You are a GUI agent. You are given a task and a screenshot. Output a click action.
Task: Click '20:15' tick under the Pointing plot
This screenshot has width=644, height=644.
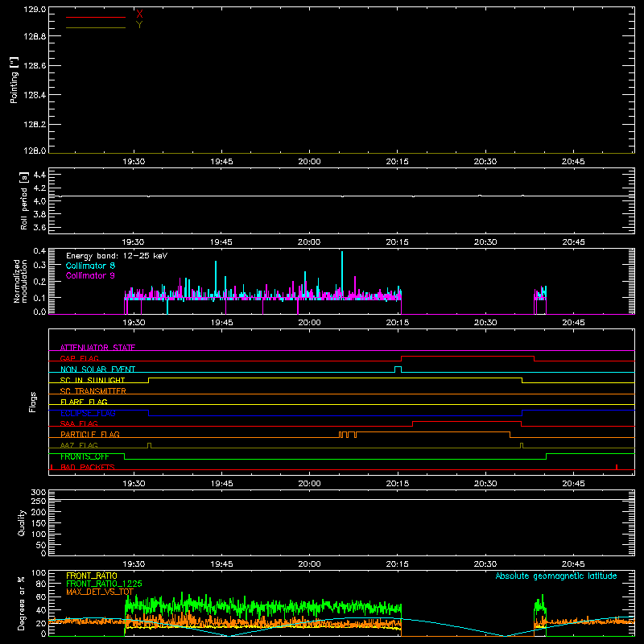(x=397, y=162)
